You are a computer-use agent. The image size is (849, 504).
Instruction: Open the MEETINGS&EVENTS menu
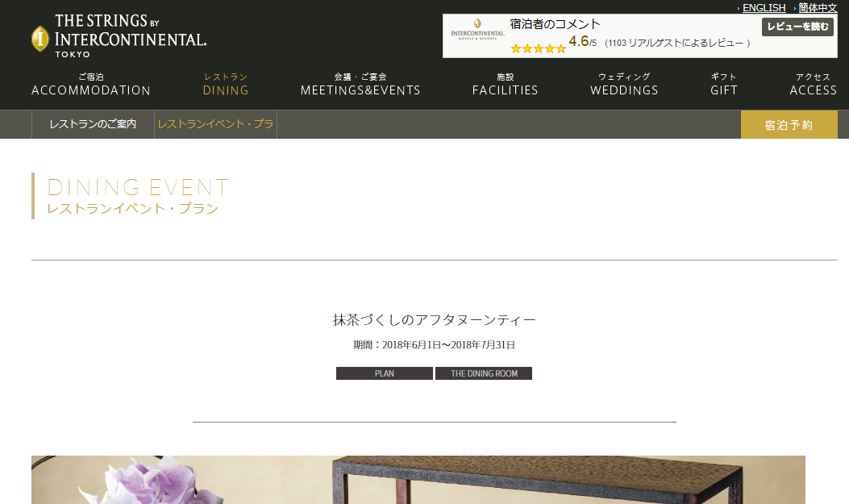click(360, 85)
